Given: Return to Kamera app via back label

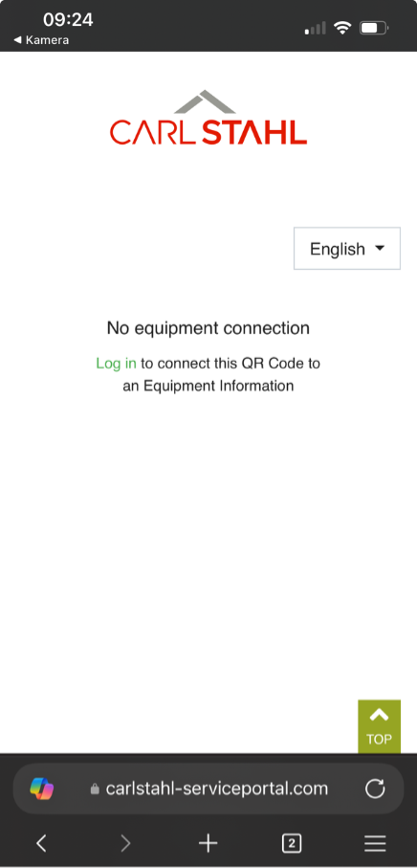Looking at the screenshot, I should (41, 40).
